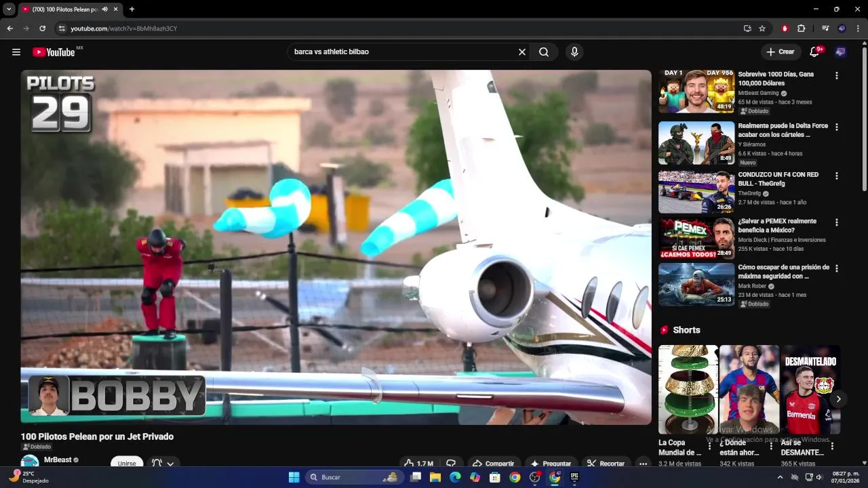Open the YouTube guide hamburger menu
Screen dimensions: 868x488
point(16,52)
